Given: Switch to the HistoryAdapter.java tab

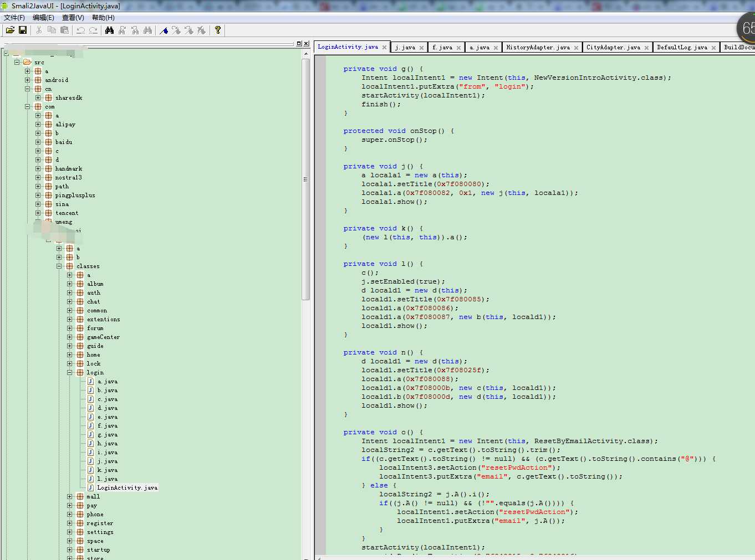Looking at the screenshot, I should click(x=538, y=48).
